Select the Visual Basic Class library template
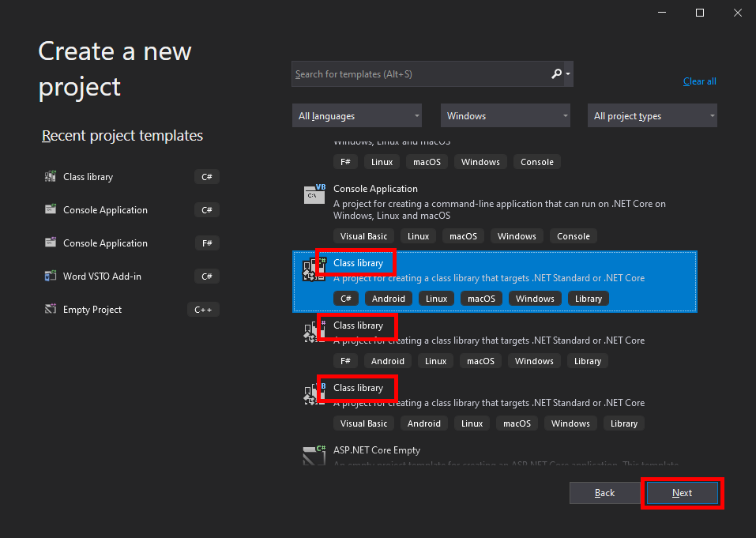The height and width of the screenshot is (538, 756). coord(358,388)
